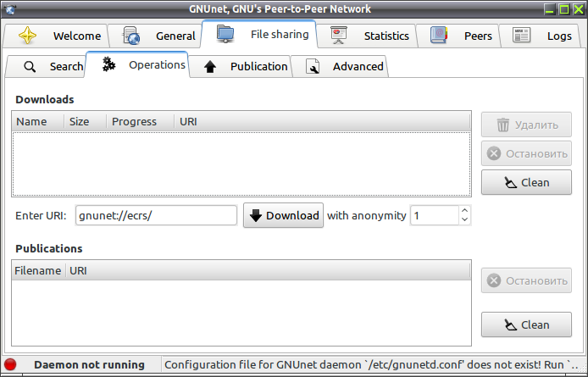Clean the Publications list
This screenshot has width=588, height=377.
click(x=526, y=324)
